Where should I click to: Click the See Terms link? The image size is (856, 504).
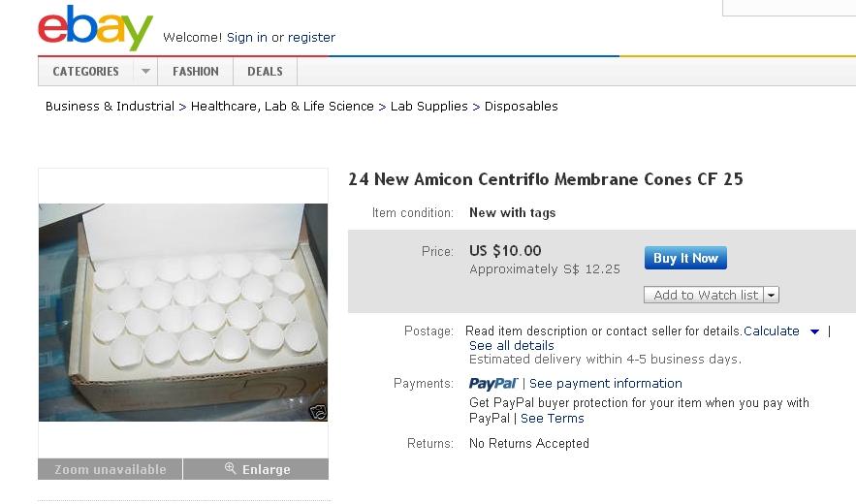(x=552, y=419)
